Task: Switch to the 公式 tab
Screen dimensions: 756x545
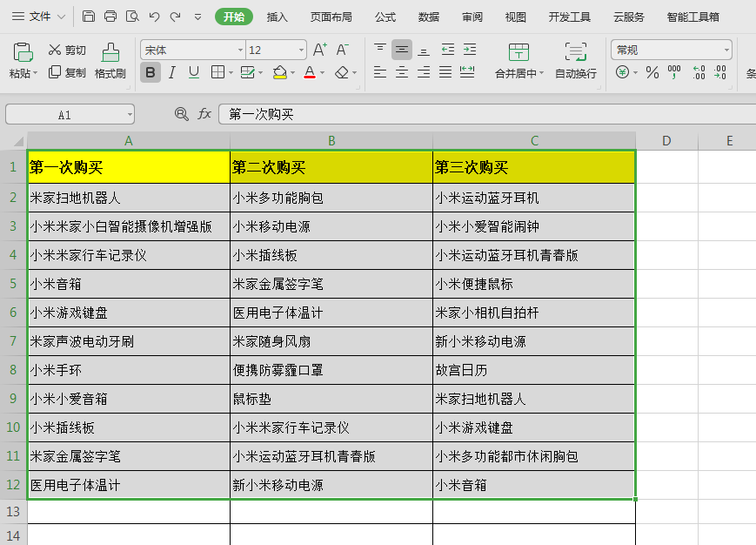Action: tap(385, 17)
